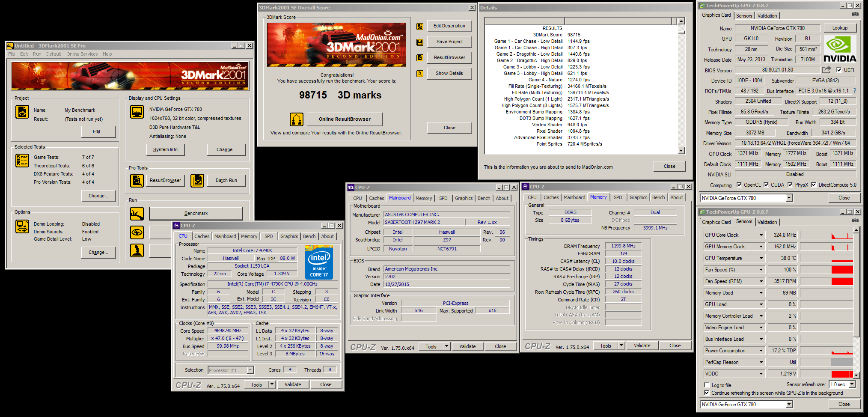Click the Batch Run icon
Screen dimensions: 868x417
click(x=197, y=181)
